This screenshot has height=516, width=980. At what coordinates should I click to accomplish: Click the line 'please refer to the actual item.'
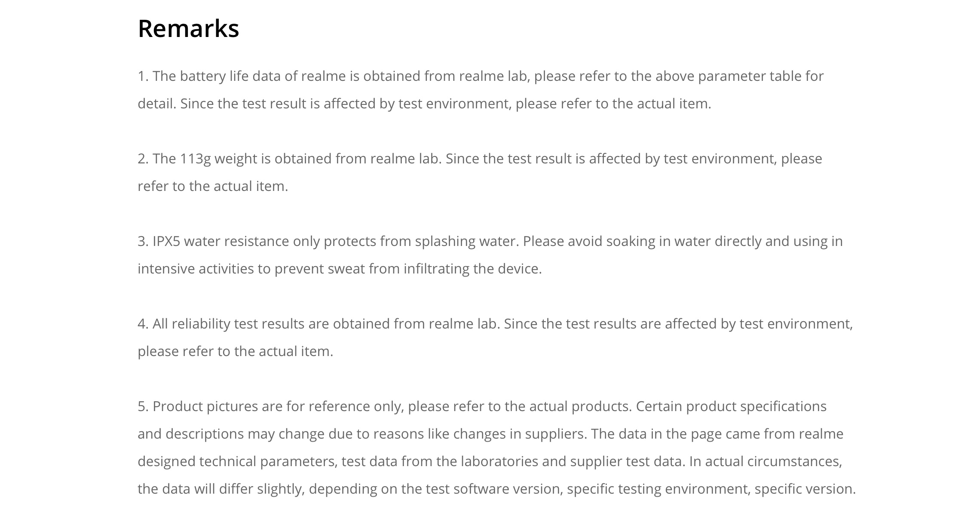click(236, 351)
